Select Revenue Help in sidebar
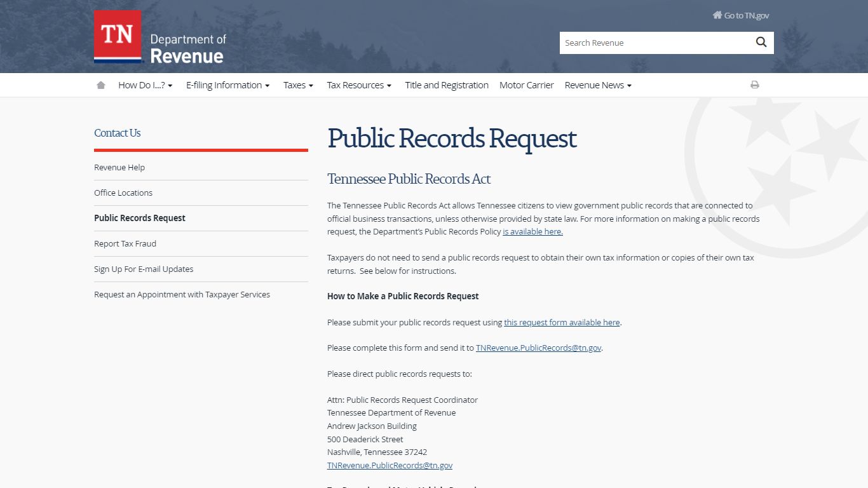Viewport: 868px width, 488px height. coord(119,167)
